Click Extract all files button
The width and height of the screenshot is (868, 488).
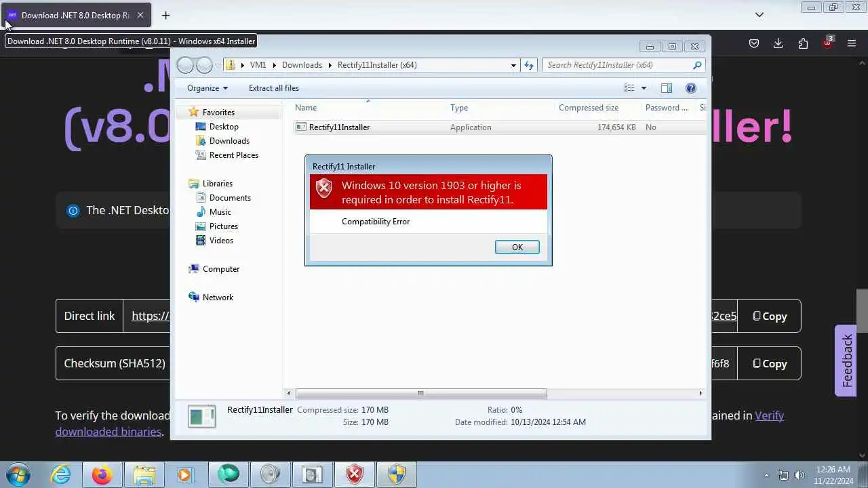point(273,88)
